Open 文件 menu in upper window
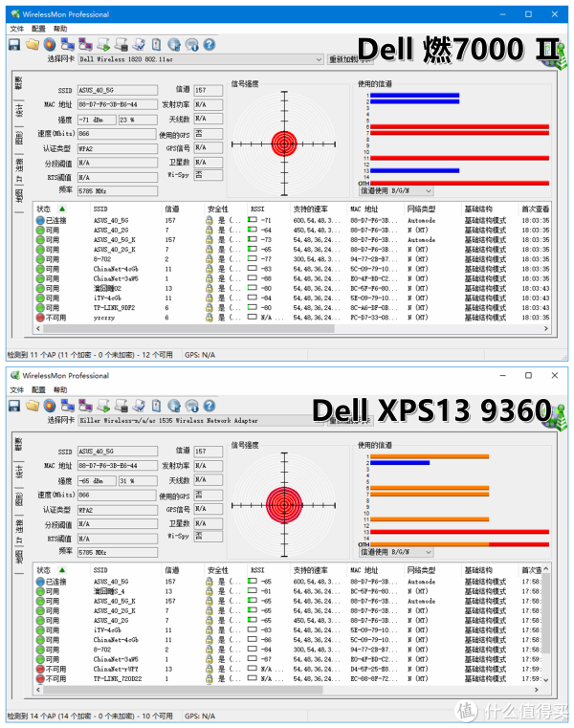This screenshot has height=728, width=574. pos(16,29)
